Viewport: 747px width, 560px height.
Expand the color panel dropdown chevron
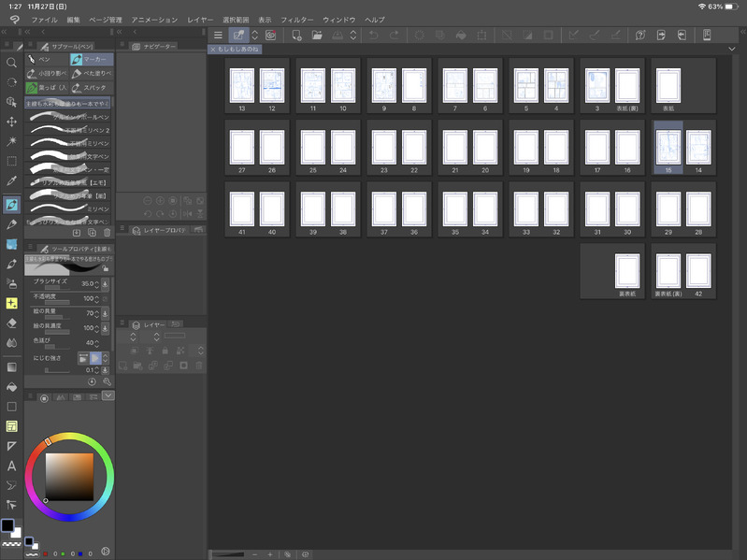click(x=108, y=395)
